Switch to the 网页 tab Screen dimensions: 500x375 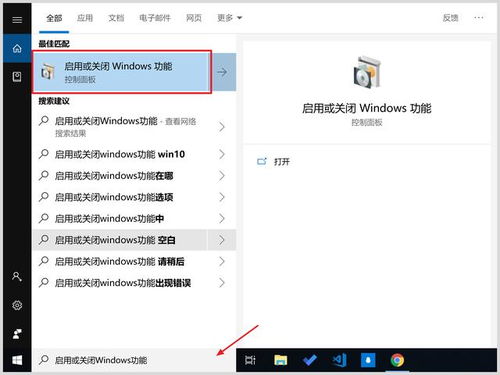coord(194,18)
